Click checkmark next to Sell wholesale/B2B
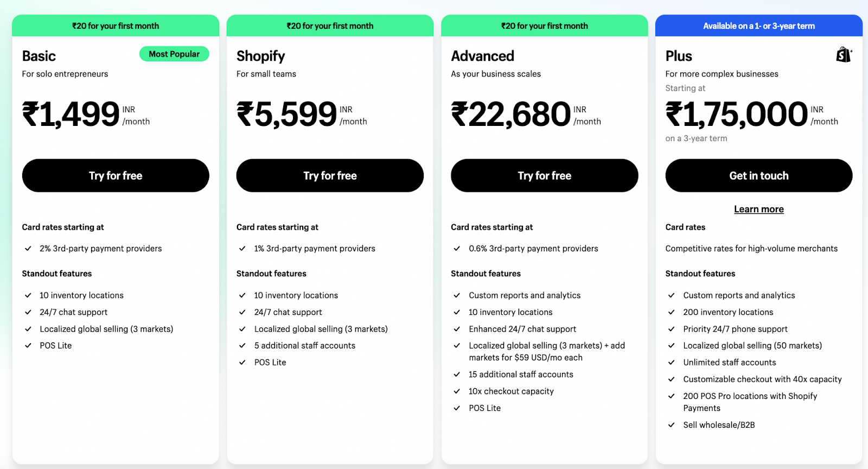The height and width of the screenshot is (469, 868). [x=672, y=425]
